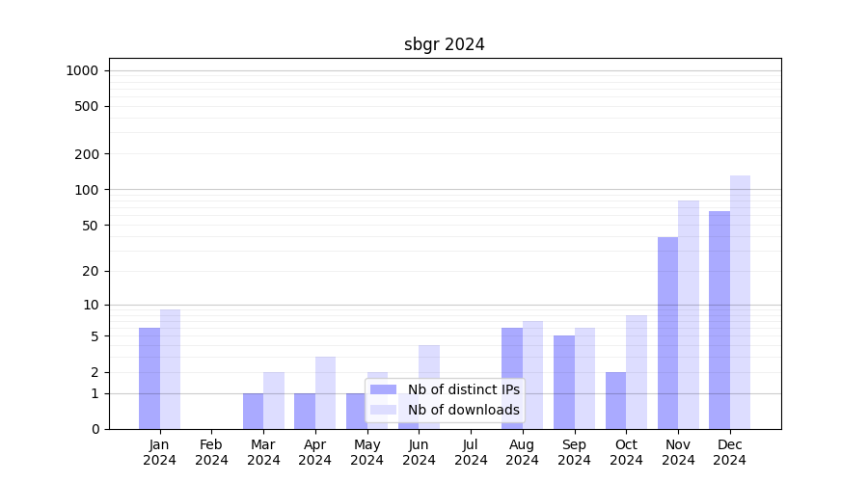Click the 'Jul 2024' x-axis label
The height and width of the screenshot is (482, 868).
coord(471,452)
